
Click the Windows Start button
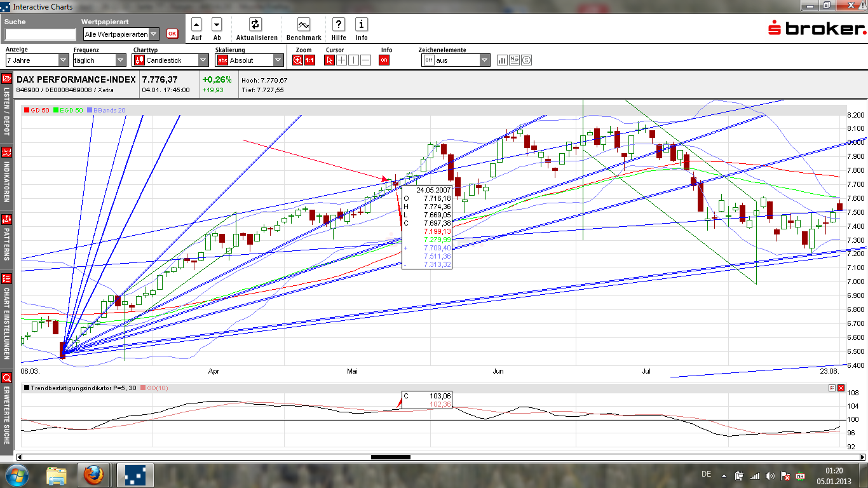pyautogui.click(x=16, y=475)
